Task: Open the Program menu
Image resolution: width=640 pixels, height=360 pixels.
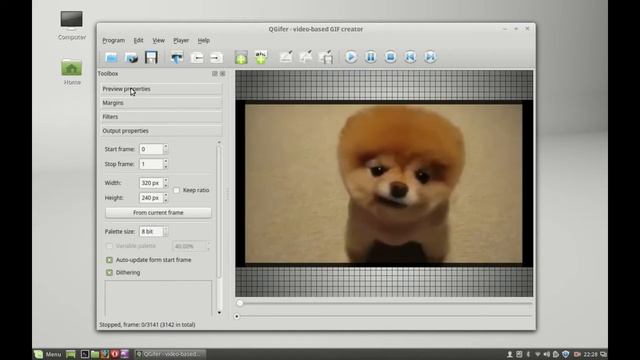Action: [x=113, y=40]
